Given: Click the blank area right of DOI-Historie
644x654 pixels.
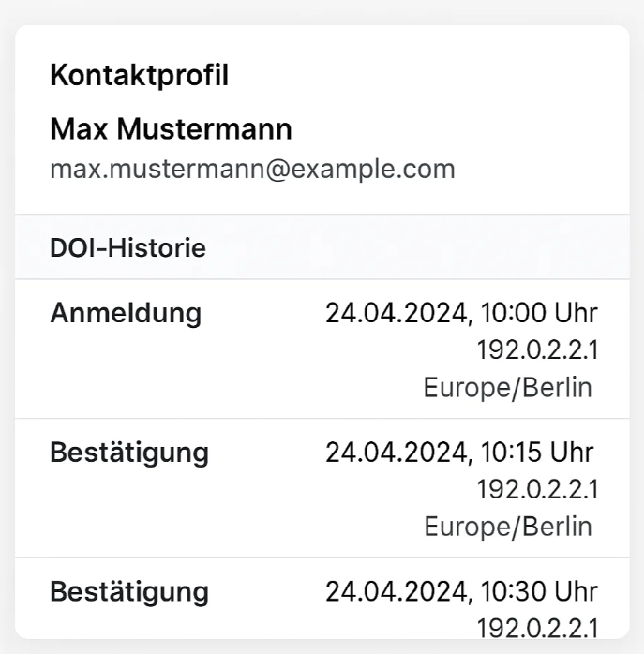Looking at the screenshot, I should 417,247.
